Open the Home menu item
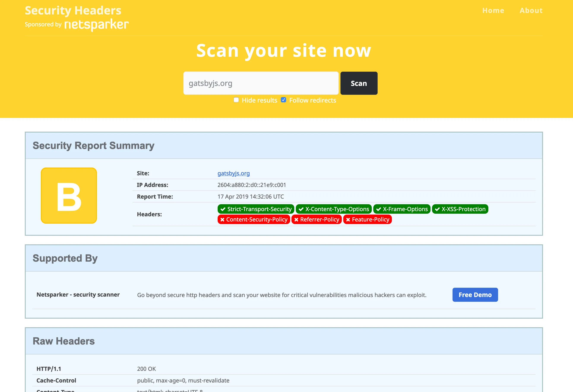 tap(493, 10)
